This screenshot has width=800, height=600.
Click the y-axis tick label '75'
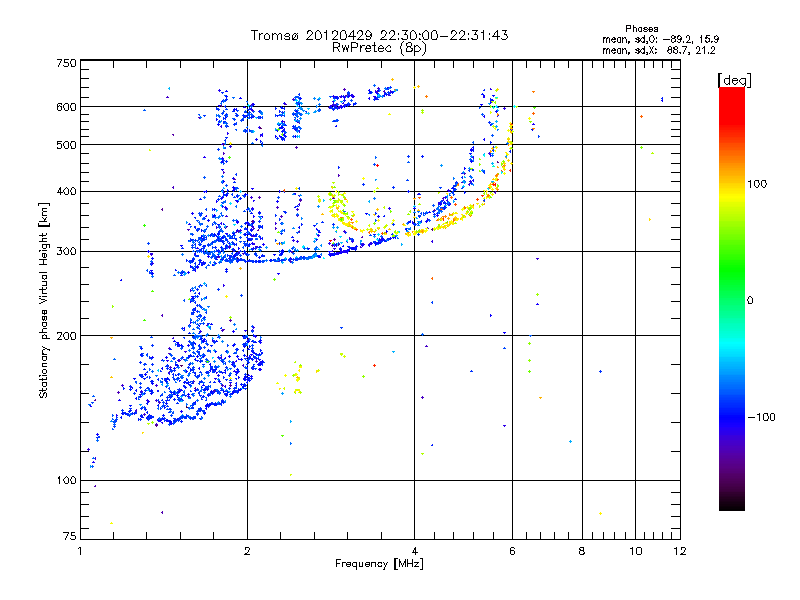pos(70,536)
